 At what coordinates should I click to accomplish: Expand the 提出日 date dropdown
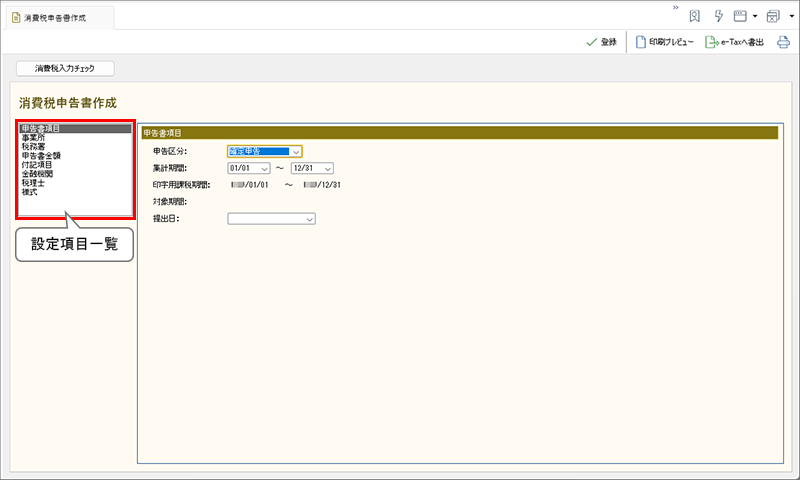(x=310, y=218)
